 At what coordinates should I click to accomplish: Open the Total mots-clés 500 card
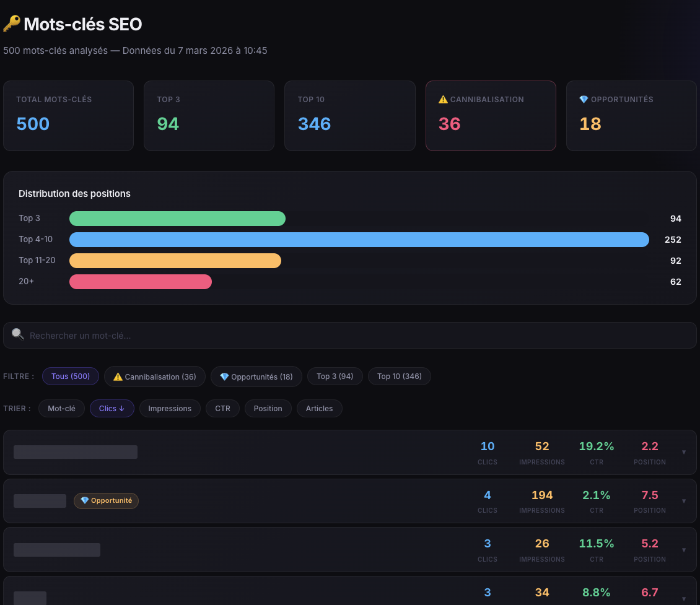click(x=68, y=116)
